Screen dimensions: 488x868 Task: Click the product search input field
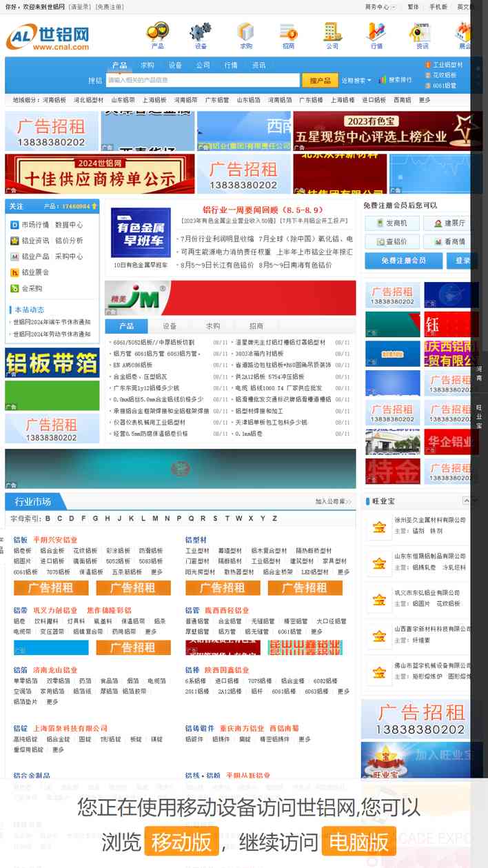(x=203, y=80)
